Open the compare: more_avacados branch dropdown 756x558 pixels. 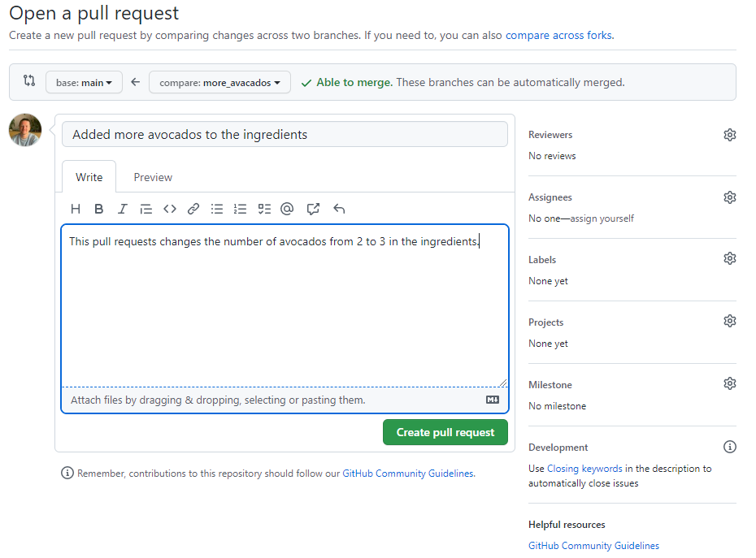point(219,81)
